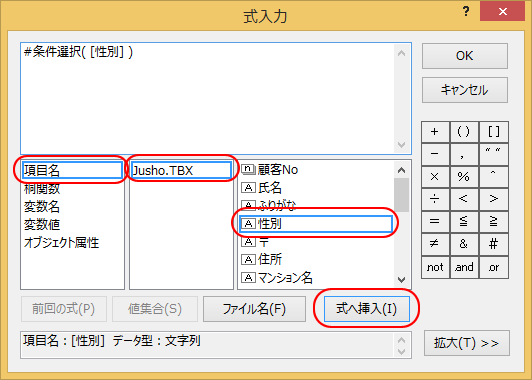This screenshot has width=532, height=380.
Task: Insert the plus operator
Action: [x=435, y=132]
